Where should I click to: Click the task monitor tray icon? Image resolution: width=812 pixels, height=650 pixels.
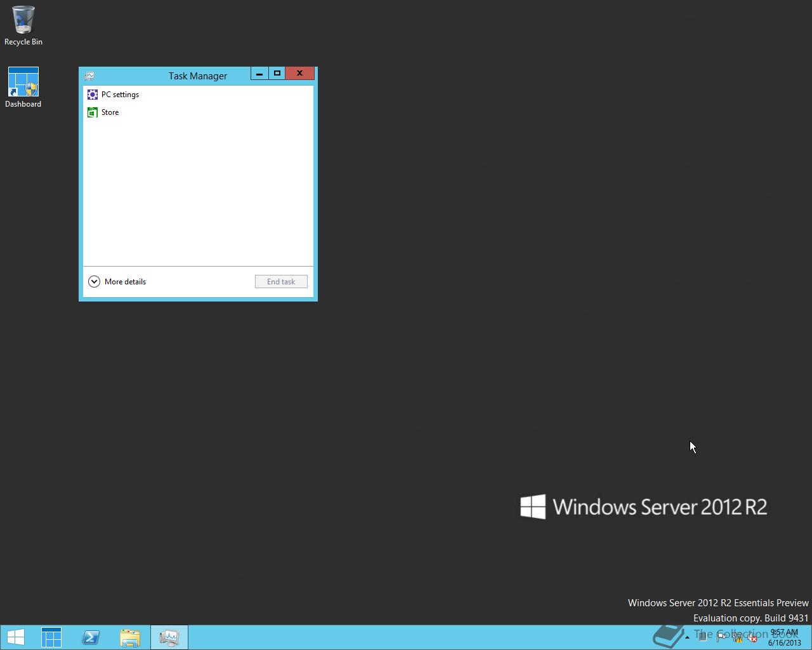pyautogui.click(x=703, y=637)
